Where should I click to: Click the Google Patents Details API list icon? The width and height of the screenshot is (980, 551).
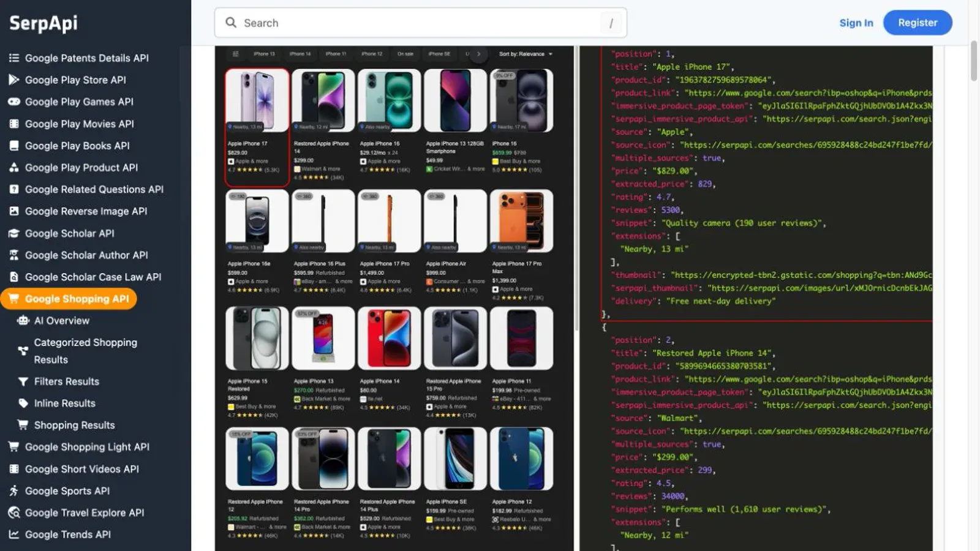(x=13, y=58)
